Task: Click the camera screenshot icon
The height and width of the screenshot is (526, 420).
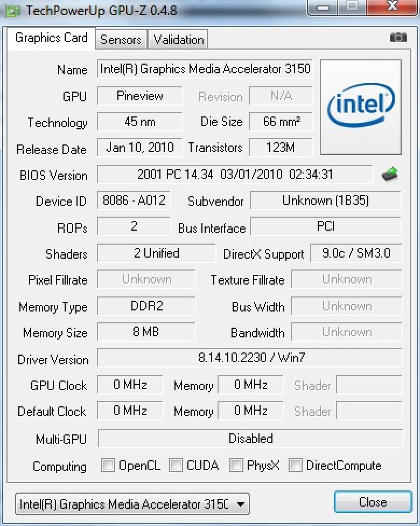Action: (398, 37)
